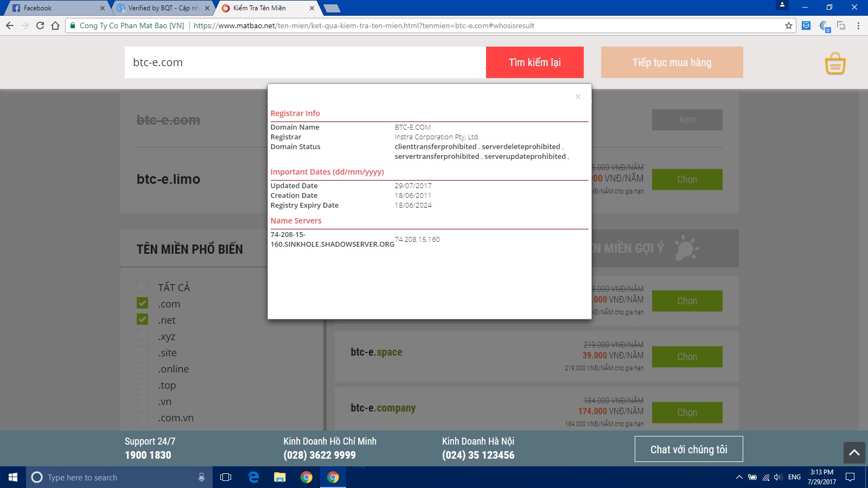868x488 pixels.
Task: Click the Updated Date value 29/07/2017
Action: coord(413,186)
